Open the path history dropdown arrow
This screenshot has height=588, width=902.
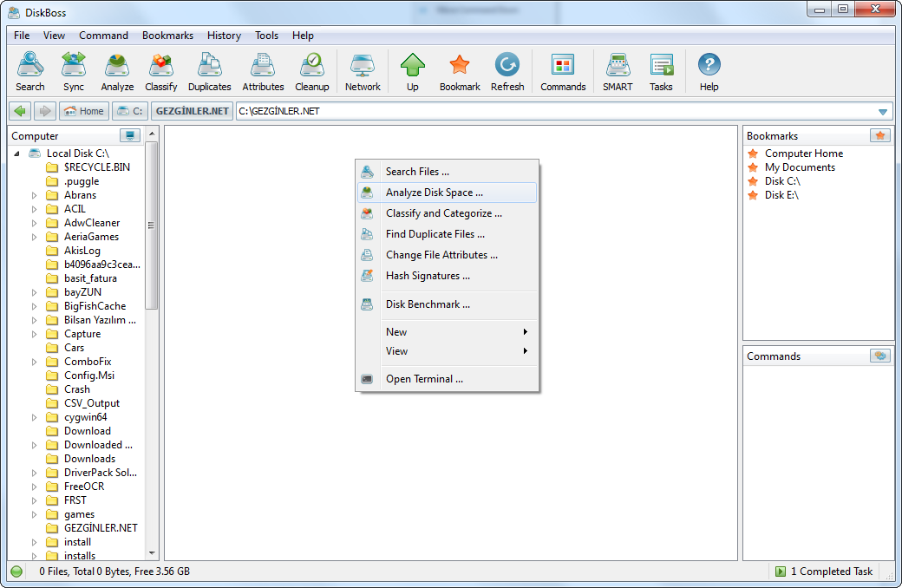[x=883, y=112]
